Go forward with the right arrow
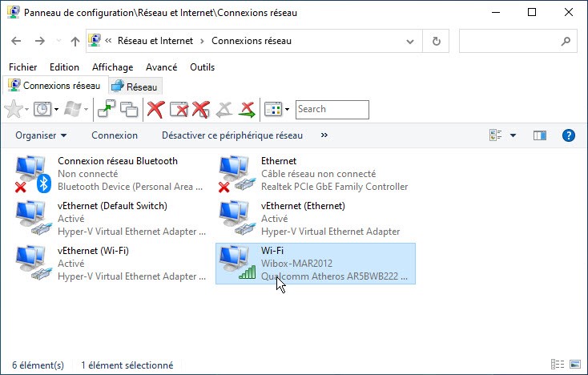The width and height of the screenshot is (588, 375). coord(40,41)
